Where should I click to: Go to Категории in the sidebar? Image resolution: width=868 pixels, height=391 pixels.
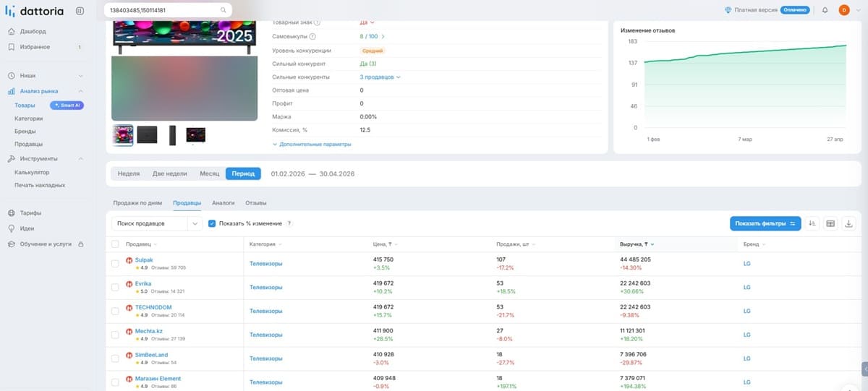[28, 119]
